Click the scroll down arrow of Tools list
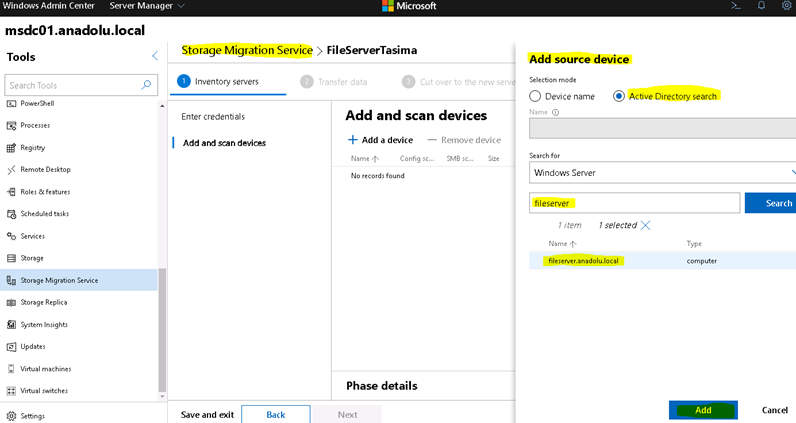 (162, 397)
